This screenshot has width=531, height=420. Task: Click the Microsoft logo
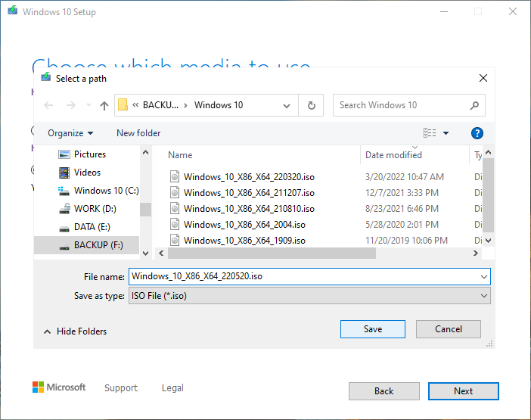click(x=59, y=387)
